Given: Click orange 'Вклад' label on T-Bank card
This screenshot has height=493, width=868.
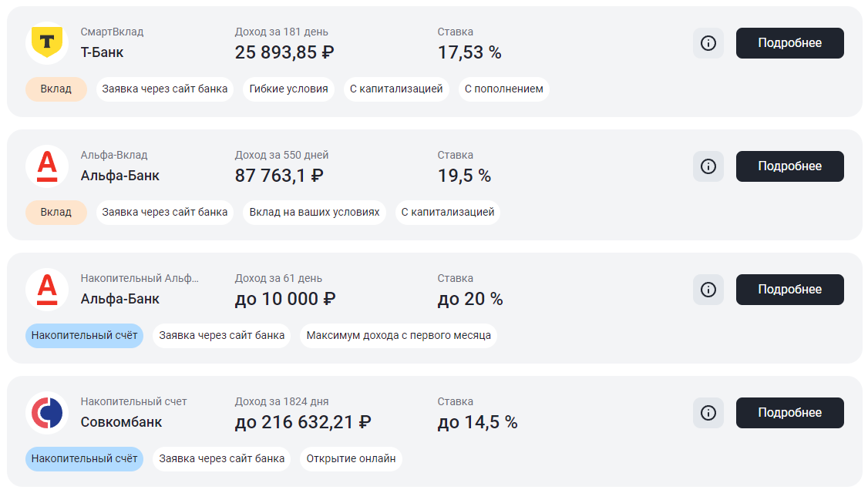Looking at the screenshot, I should [x=56, y=89].
